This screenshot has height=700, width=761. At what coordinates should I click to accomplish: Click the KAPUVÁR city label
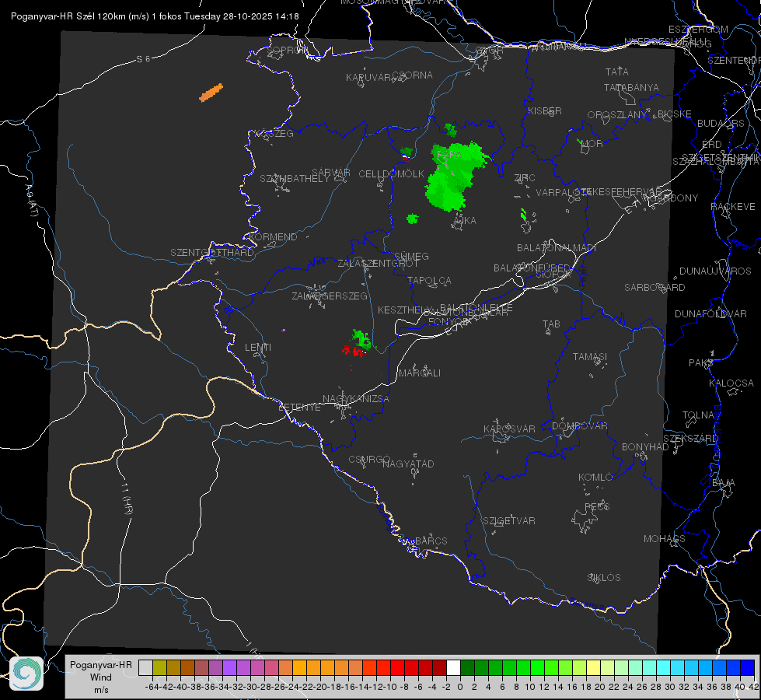point(368,77)
